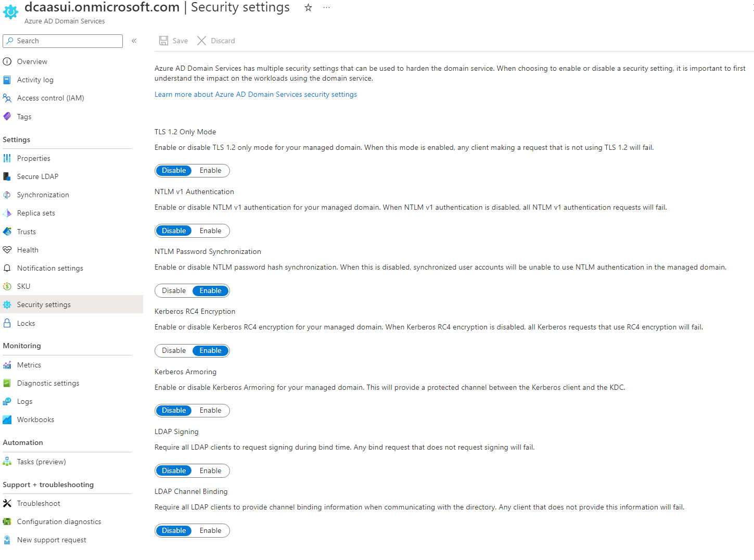The width and height of the screenshot is (754, 560).
Task: Go to Diagnostic settings page
Action: (48, 383)
